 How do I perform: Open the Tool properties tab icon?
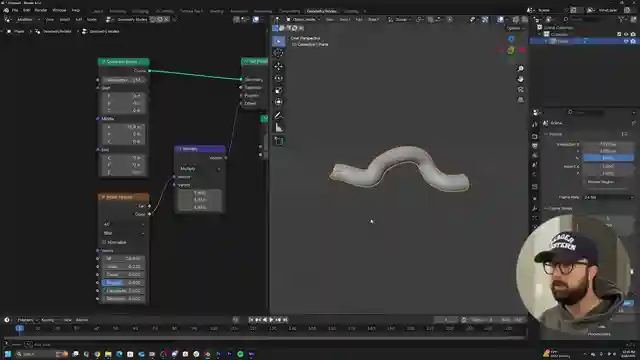click(x=535, y=124)
